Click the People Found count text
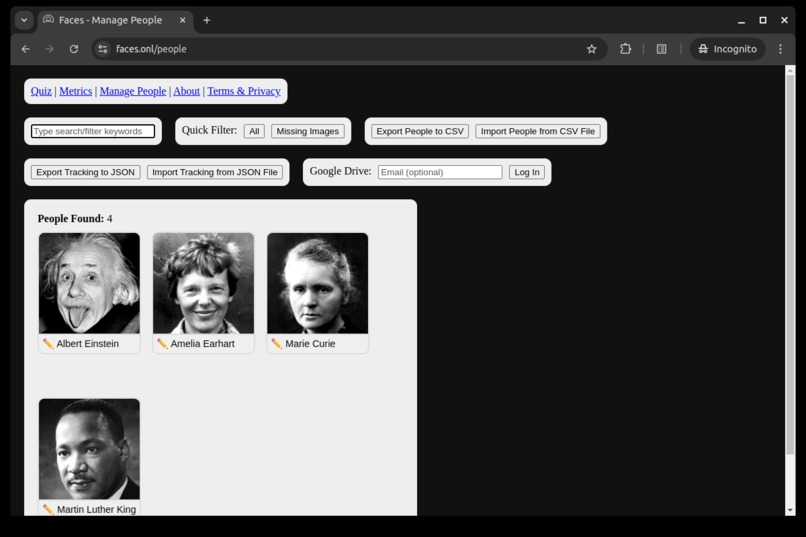 [75, 218]
